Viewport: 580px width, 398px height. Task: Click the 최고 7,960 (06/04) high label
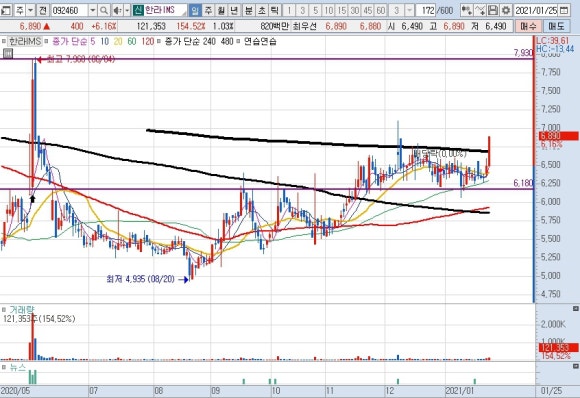coord(81,59)
